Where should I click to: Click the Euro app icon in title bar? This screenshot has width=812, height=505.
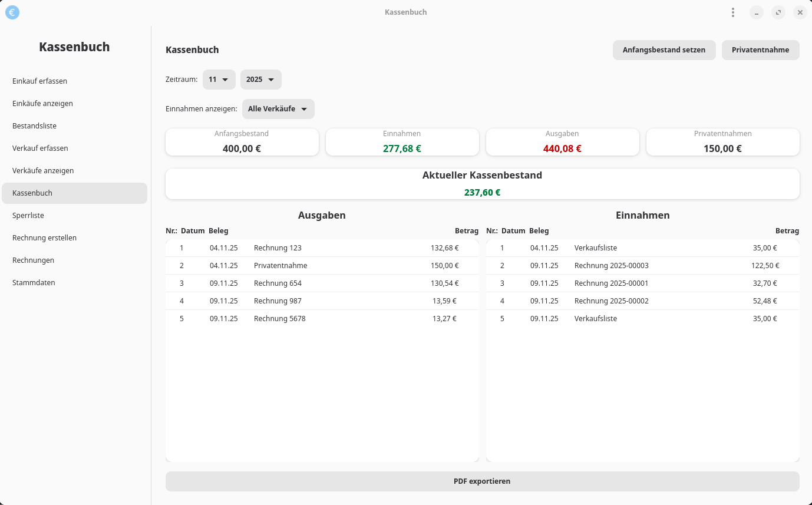(x=12, y=12)
